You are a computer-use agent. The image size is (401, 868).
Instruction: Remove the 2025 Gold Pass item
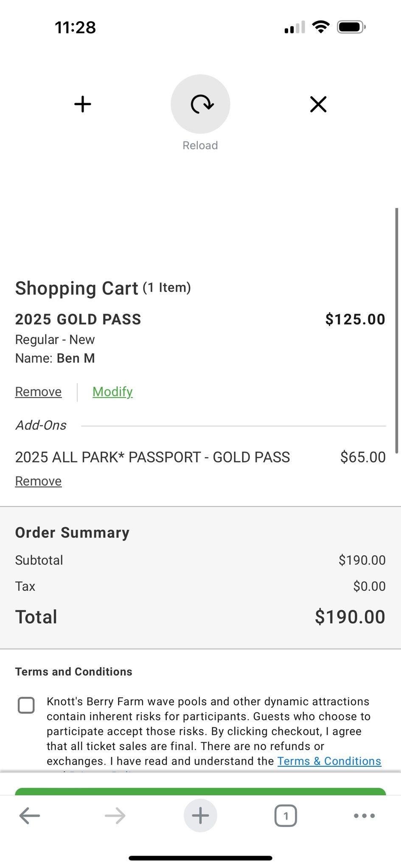(x=38, y=392)
